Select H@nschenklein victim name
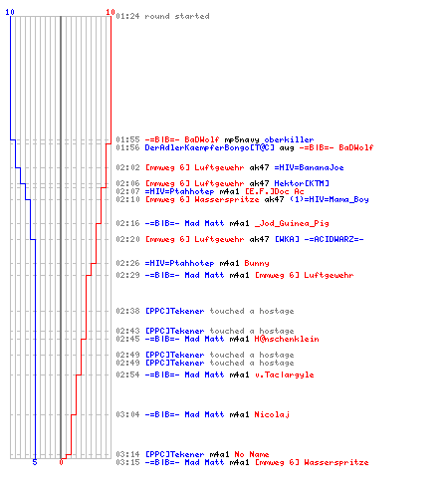The image size is (448, 498). pyautogui.click(x=287, y=339)
